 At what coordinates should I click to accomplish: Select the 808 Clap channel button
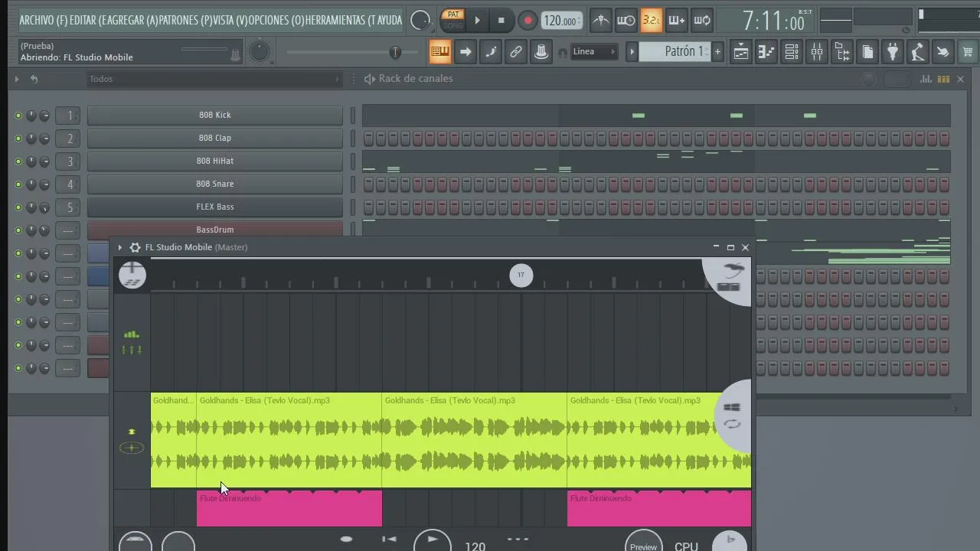pos(214,139)
